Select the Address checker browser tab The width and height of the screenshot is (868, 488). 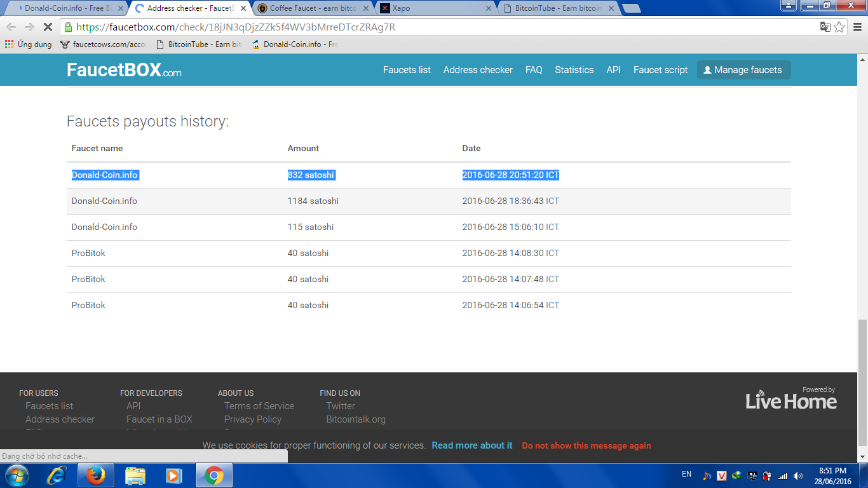pos(191,8)
